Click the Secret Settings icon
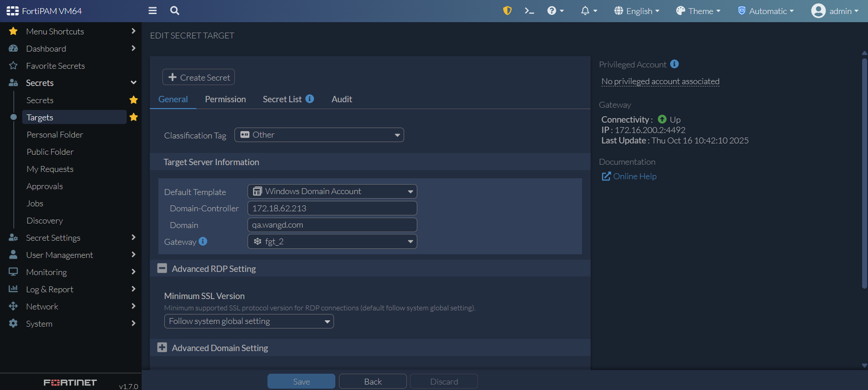868x390 pixels. tap(13, 238)
